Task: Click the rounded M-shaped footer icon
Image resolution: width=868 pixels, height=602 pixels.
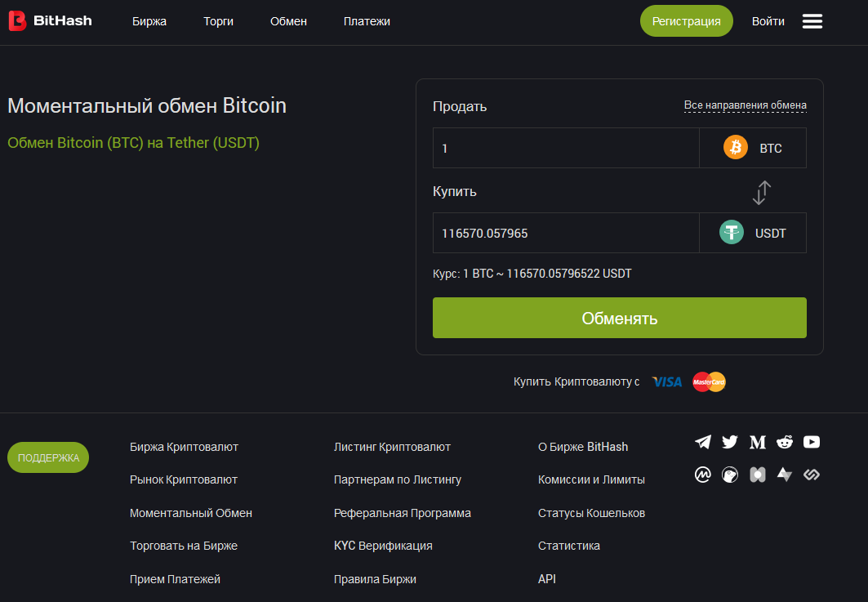Action: pos(757,475)
